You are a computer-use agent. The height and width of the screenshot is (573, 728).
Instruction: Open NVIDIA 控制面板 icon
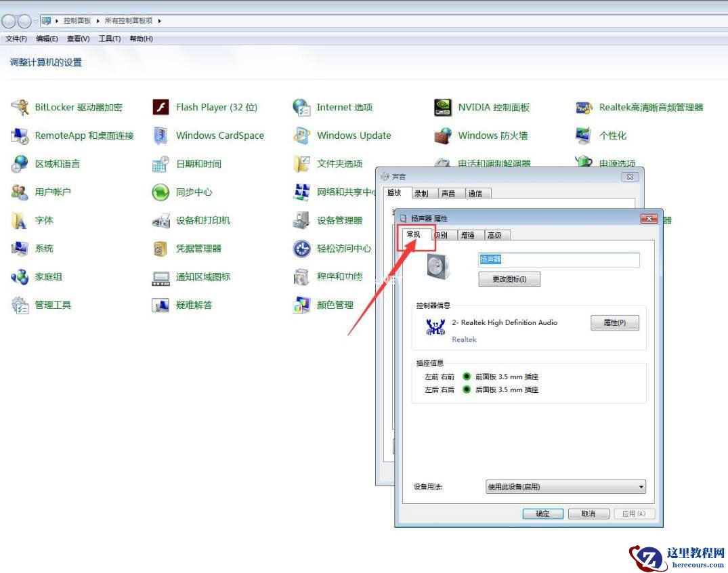443,107
